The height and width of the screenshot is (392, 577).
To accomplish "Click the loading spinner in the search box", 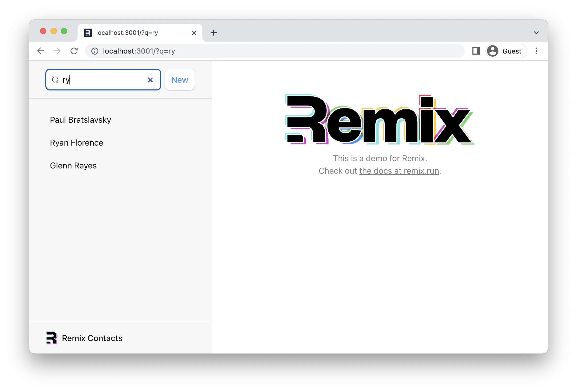I will [55, 80].
